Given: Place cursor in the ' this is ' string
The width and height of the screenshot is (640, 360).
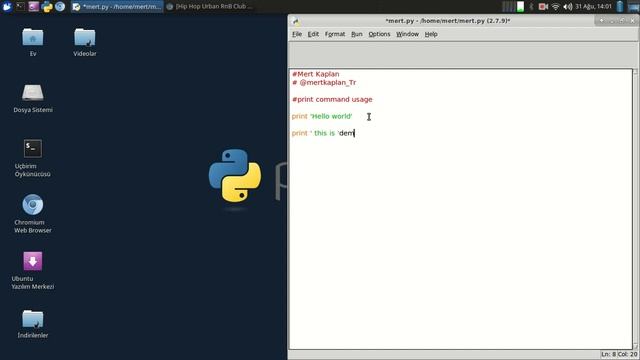Looking at the screenshot, I should point(324,133).
